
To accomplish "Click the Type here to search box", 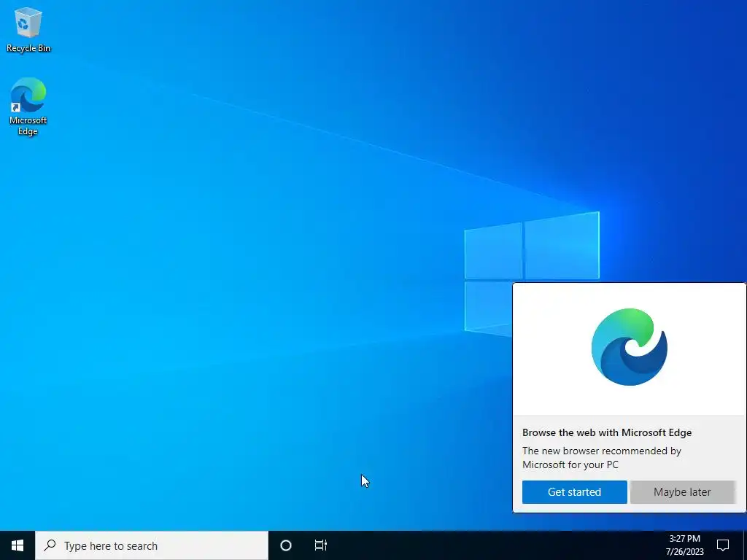I will pyautogui.click(x=152, y=545).
